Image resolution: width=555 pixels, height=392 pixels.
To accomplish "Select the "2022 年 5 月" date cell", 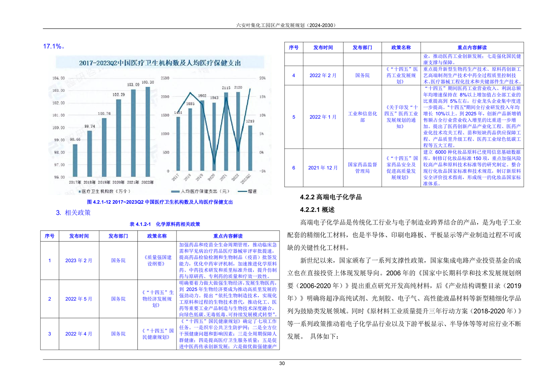I will 79,299.
